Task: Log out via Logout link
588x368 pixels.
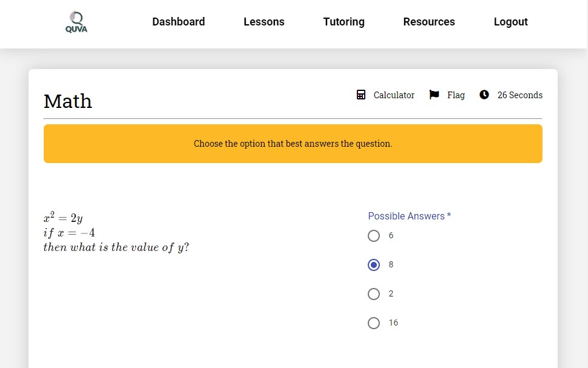Action: (x=511, y=22)
